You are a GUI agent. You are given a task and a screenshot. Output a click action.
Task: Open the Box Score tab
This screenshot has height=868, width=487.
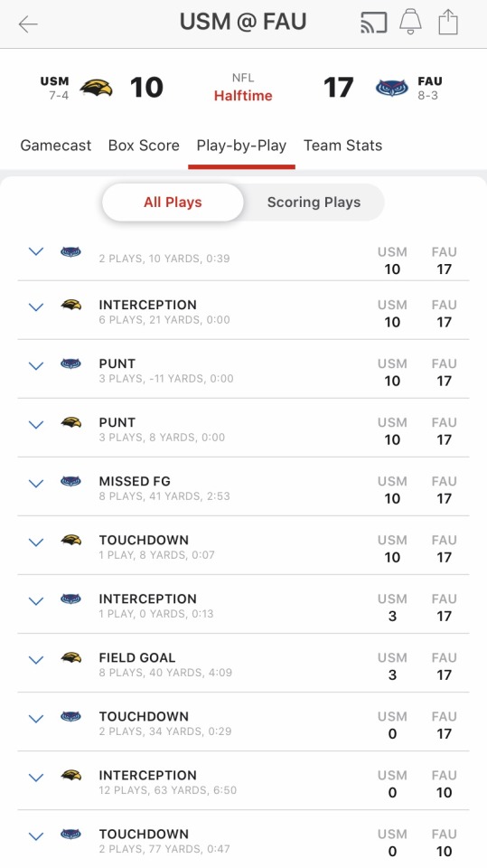144,146
